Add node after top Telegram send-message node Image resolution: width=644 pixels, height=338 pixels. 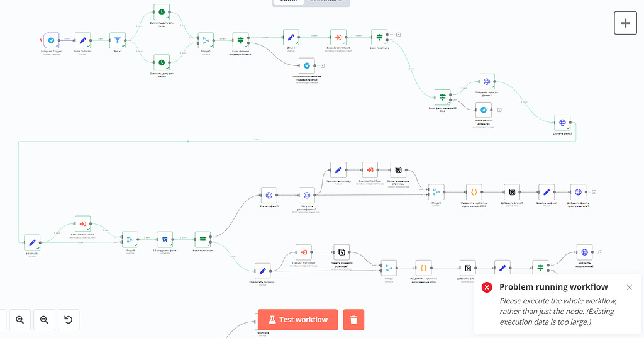323,66
